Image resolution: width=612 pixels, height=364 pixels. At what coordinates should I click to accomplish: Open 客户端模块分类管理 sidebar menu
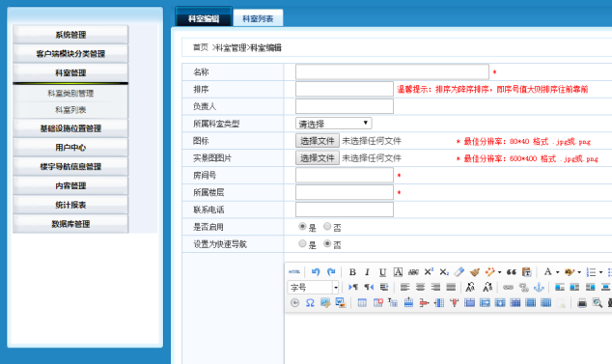pos(70,53)
